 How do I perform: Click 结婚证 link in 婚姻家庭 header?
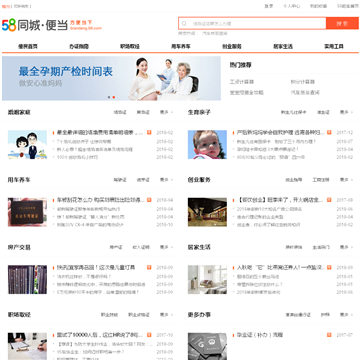click(x=120, y=112)
